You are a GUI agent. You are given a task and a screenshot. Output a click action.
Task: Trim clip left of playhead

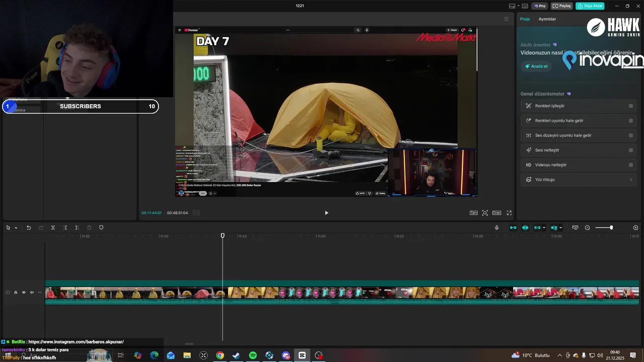point(65,228)
